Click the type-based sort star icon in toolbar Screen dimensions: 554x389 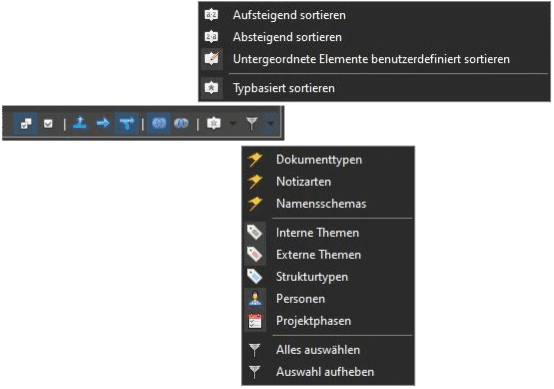[214, 123]
